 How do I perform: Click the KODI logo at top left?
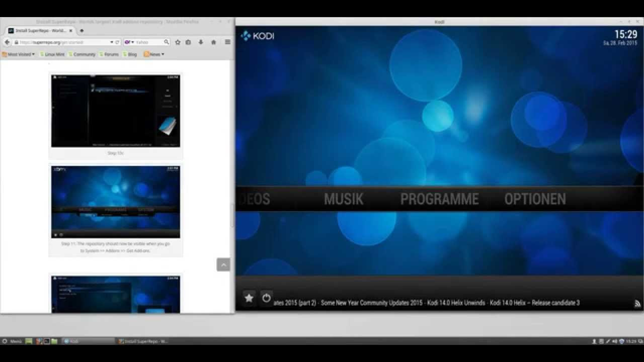click(258, 36)
